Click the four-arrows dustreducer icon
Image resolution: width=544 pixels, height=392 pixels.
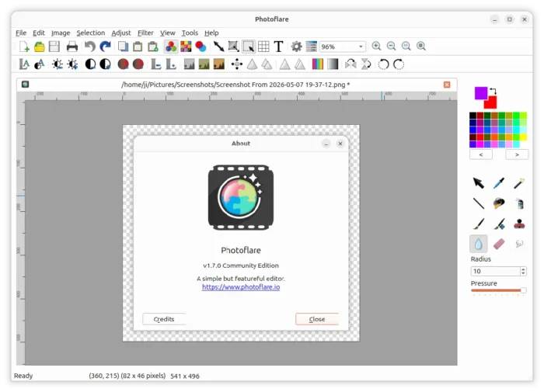(x=237, y=64)
